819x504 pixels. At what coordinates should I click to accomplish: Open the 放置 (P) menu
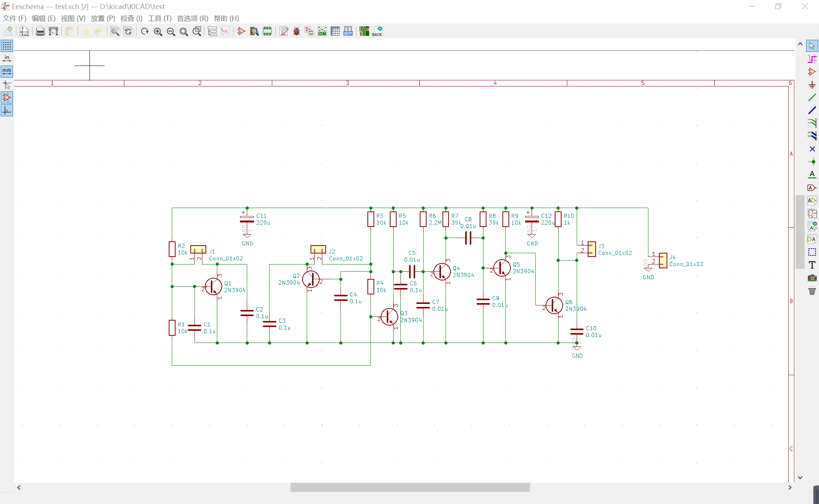point(103,18)
